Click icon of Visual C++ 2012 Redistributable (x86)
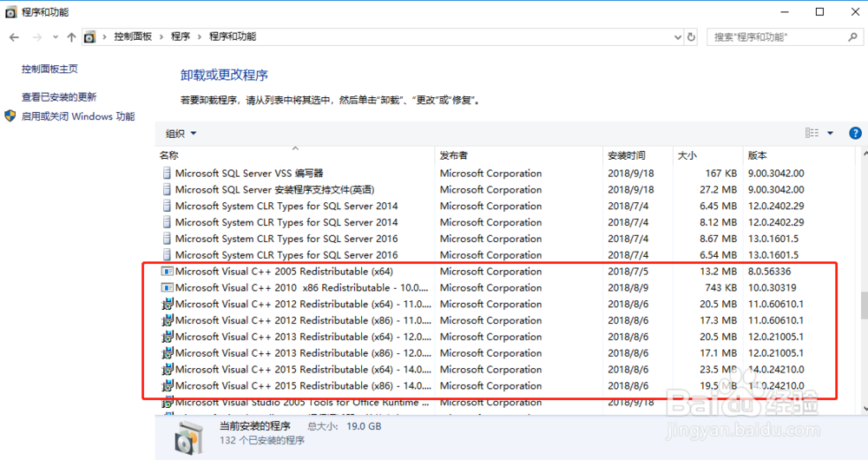 pos(168,320)
